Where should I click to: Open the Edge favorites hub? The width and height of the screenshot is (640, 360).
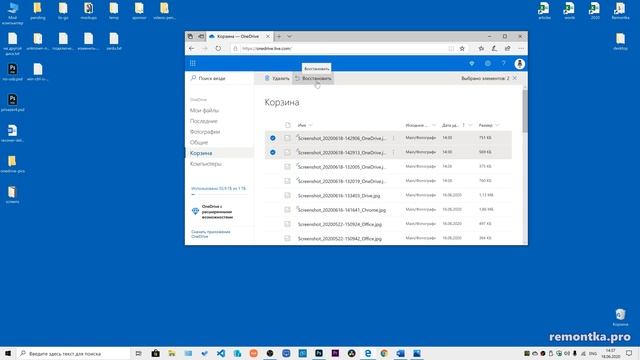[481, 49]
